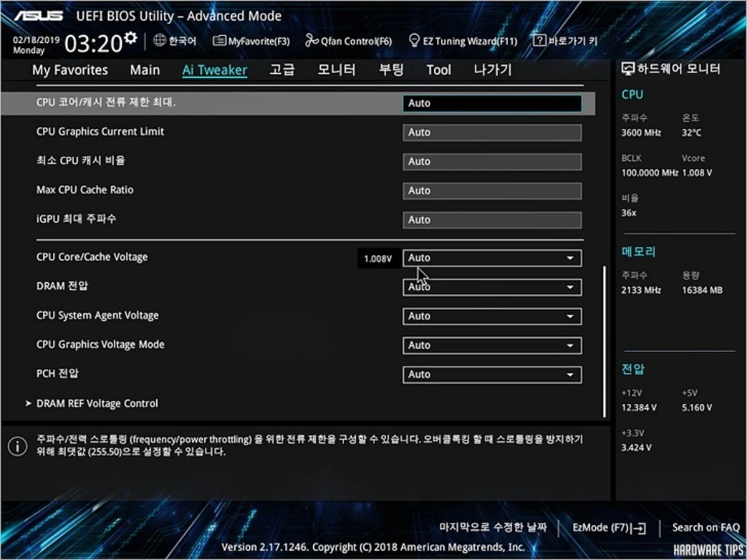Open CPU Core/Cache Voltage dropdown
Viewport: 747px width, 560px height.
tap(492, 258)
